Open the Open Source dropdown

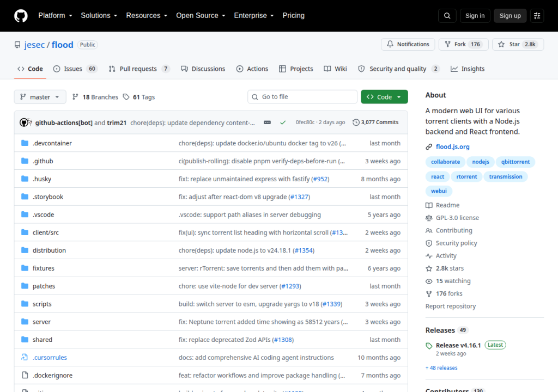[x=201, y=16]
